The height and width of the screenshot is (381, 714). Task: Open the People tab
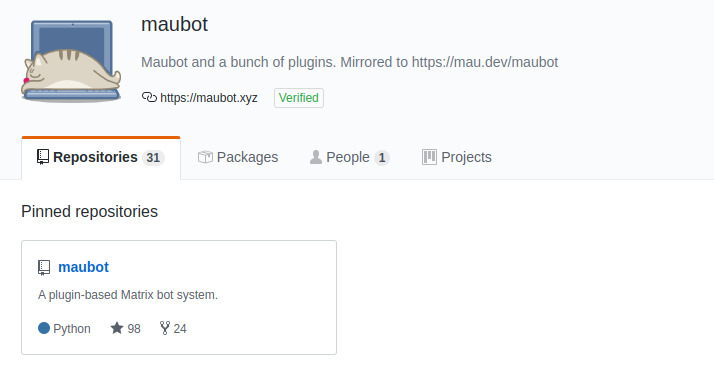pos(349,157)
